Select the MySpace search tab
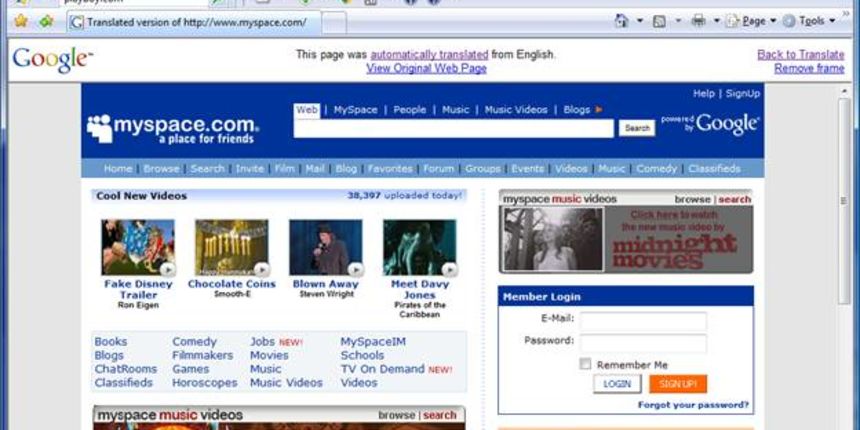Image resolution: width=860 pixels, height=430 pixels. tap(355, 110)
